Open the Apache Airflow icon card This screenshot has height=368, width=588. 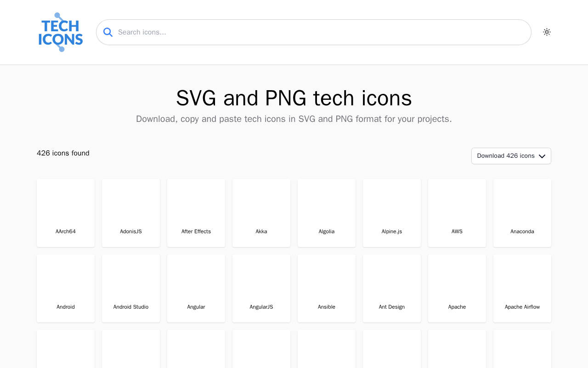[x=522, y=288]
